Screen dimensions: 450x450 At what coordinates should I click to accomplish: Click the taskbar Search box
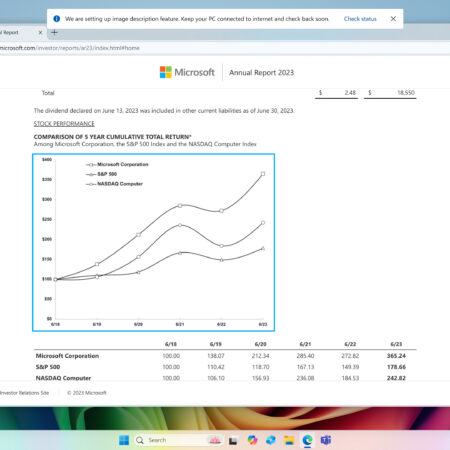pos(179,440)
